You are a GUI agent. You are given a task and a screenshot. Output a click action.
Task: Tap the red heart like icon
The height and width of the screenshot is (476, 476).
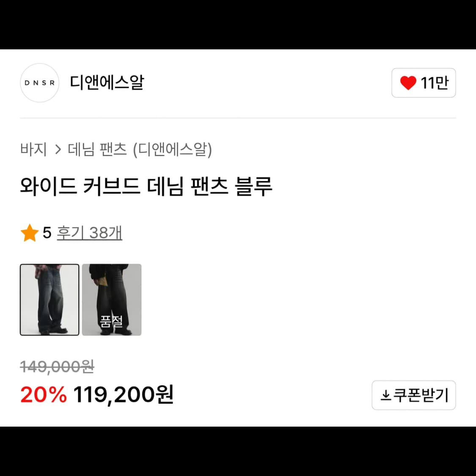(408, 83)
